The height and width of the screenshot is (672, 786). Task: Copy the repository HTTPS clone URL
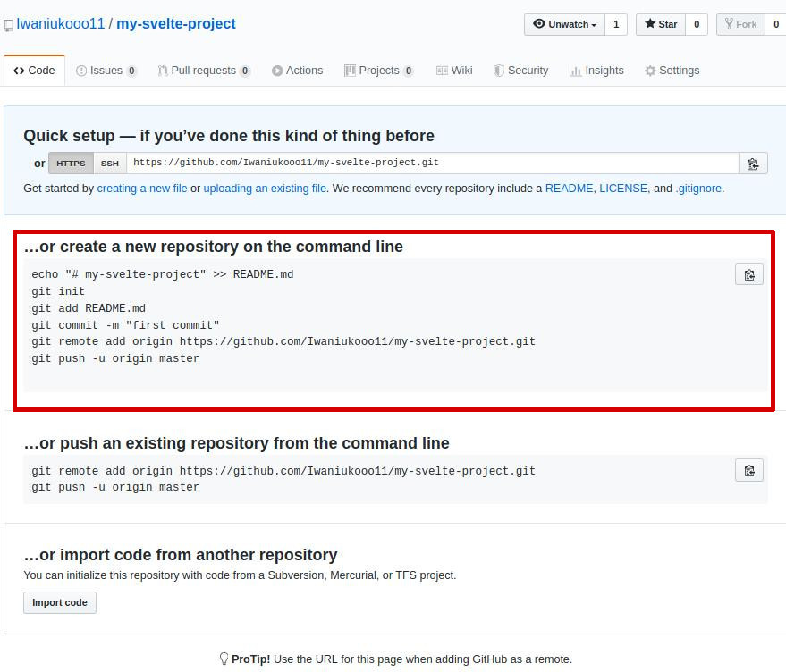point(752,163)
